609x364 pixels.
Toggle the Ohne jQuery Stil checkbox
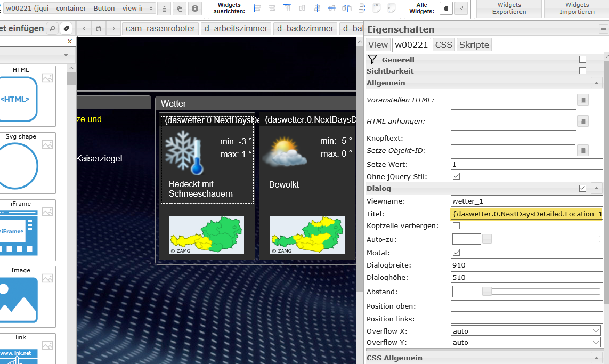click(x=456, y=176)
